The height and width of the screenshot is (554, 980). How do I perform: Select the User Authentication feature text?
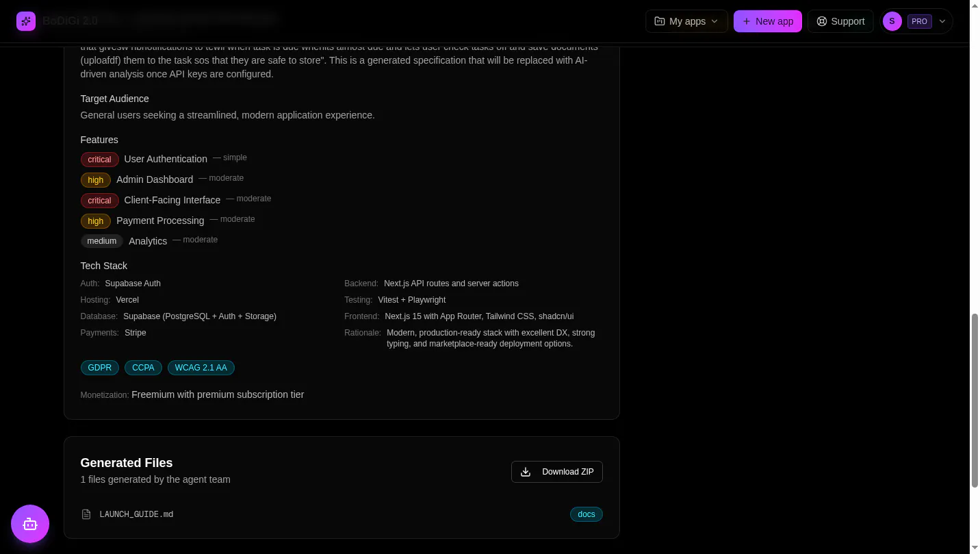tap(166, 159)
